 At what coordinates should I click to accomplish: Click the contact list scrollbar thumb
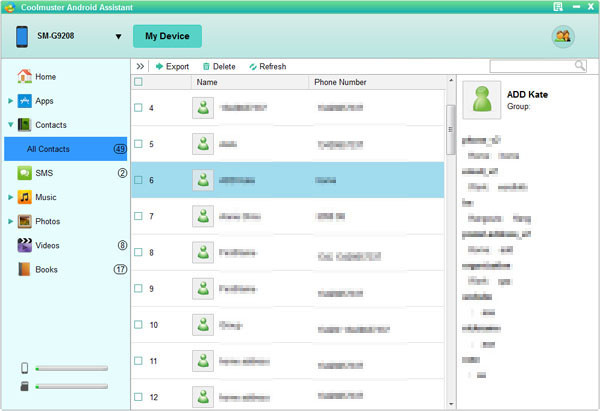[x=451, y=129]
